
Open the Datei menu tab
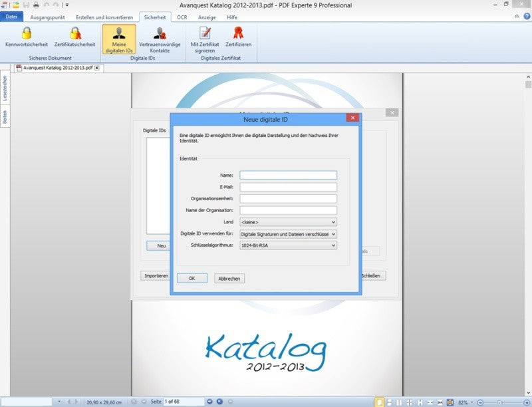point(11,17)
